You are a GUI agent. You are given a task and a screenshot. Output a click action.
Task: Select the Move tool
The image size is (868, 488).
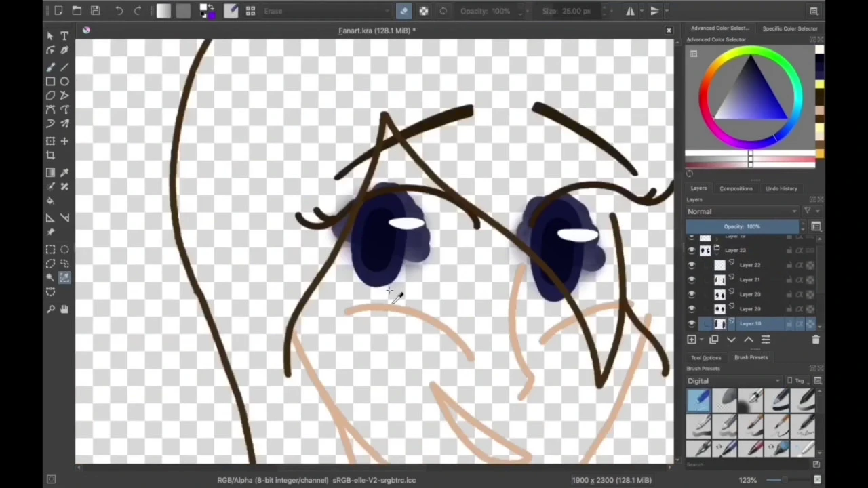64,141
